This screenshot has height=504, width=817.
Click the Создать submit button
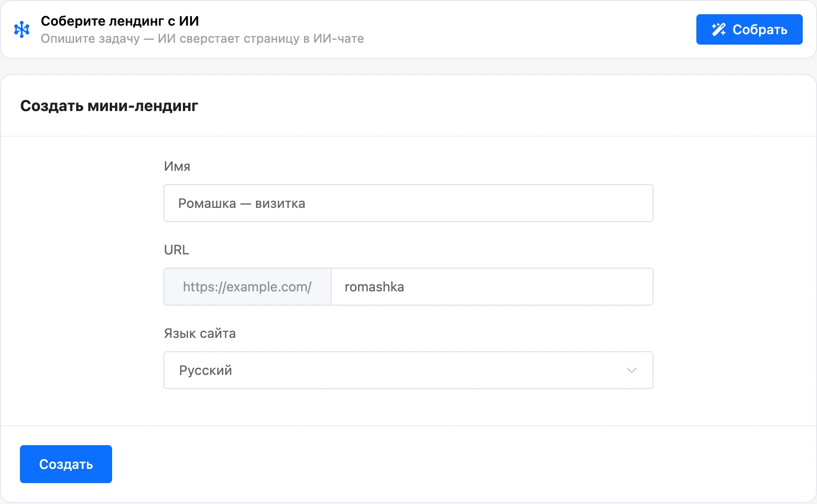[66, 464]
